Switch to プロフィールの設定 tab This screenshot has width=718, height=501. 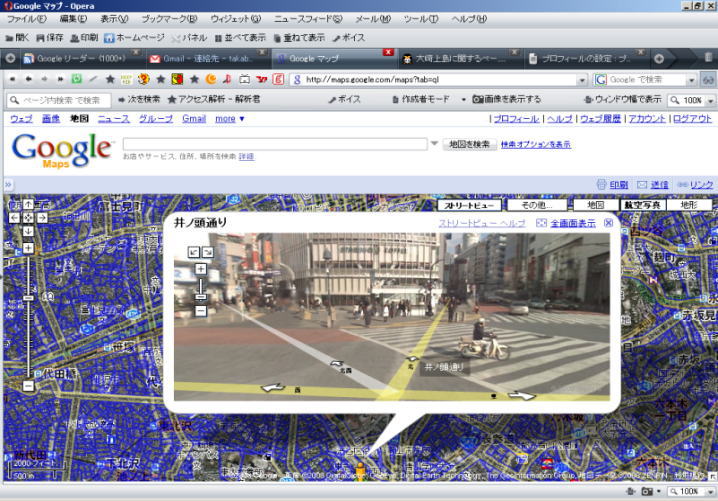[586, 59]
